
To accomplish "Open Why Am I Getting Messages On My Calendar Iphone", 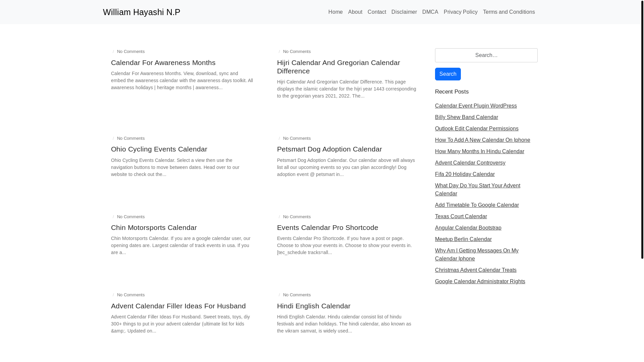I will click(x=477, y=255).
